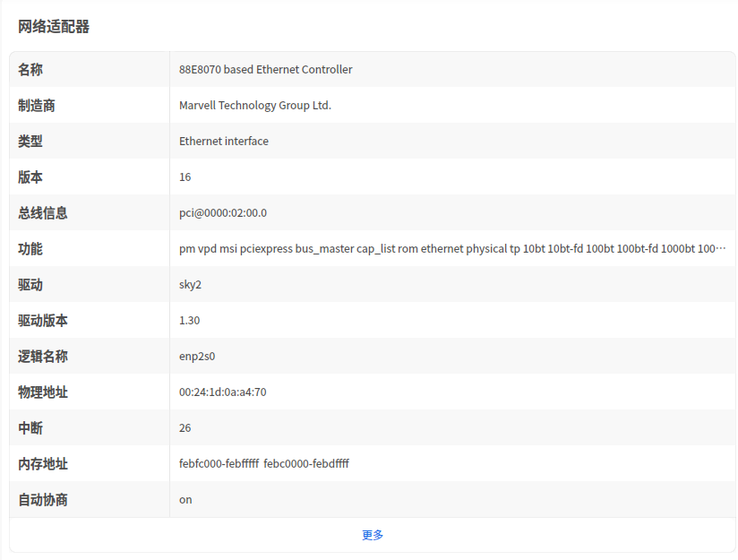Click the 物理地址 row label

point(43,392)
